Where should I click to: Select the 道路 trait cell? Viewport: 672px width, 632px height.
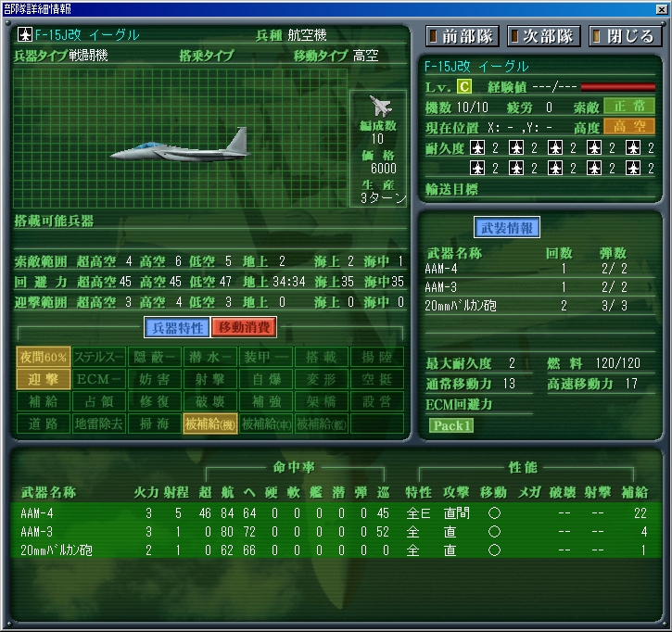(44, 423)
